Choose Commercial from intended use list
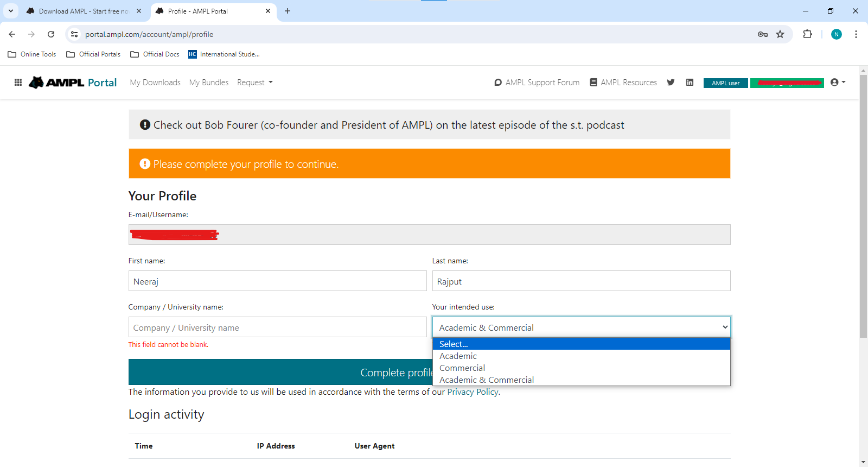The width and height of the screenshot is (868, 467). (582, 368)
